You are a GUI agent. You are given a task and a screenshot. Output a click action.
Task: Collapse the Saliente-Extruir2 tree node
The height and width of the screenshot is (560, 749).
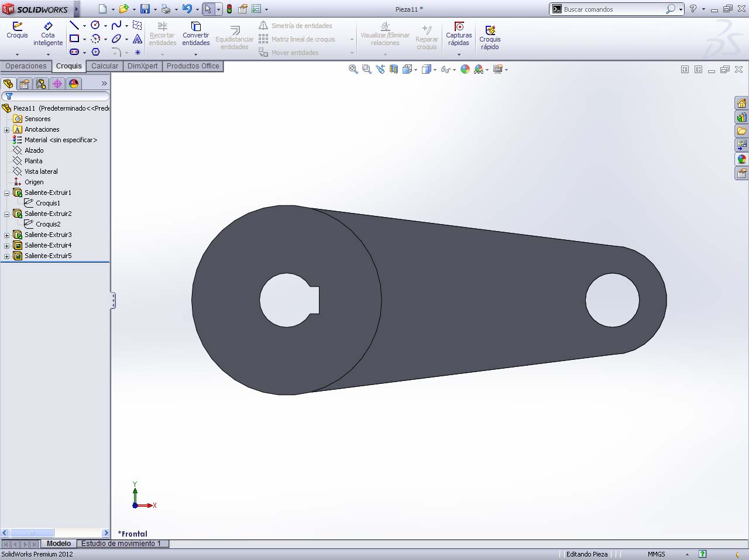[x=6, y=214]
